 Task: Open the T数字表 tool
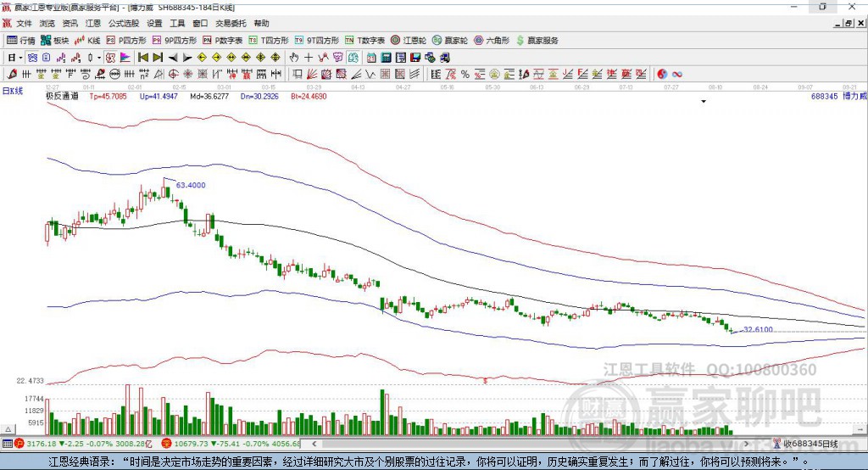[x=364, y=41]
